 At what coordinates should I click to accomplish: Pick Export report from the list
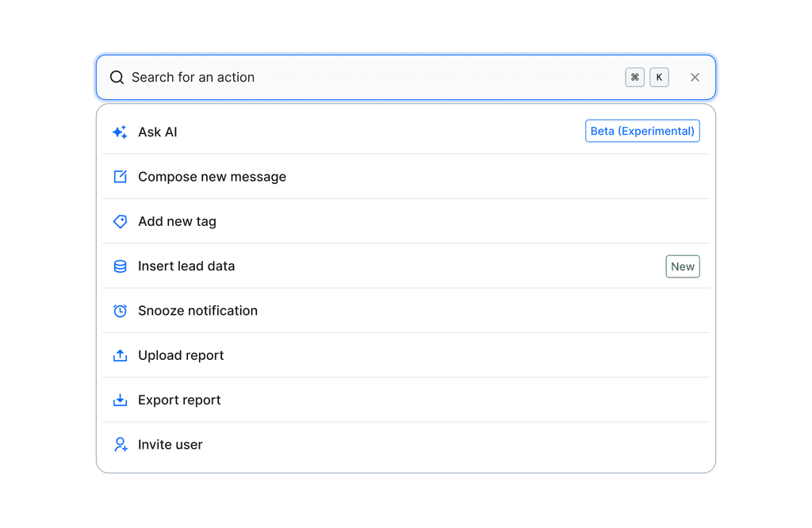click(x=179, y=400)
